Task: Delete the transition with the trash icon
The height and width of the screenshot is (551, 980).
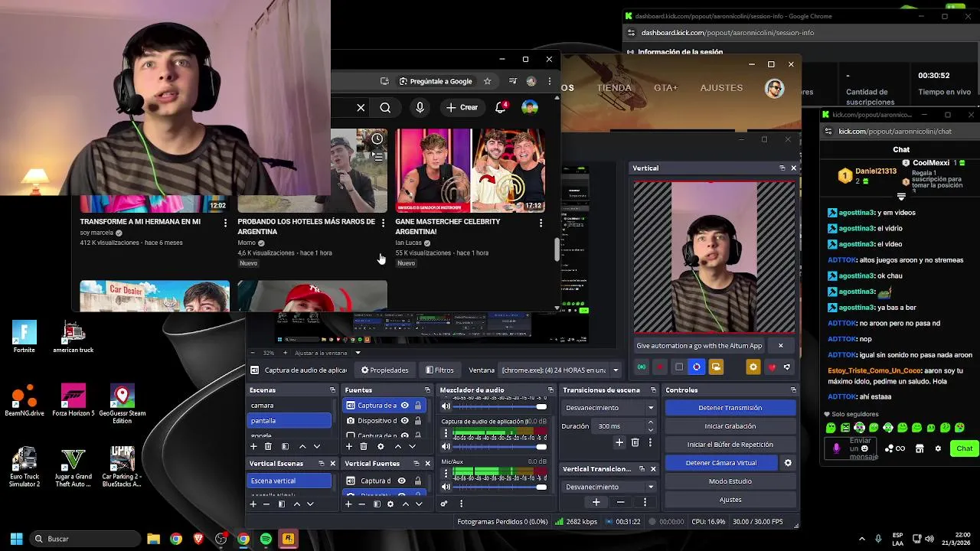Action: (x=635, y=442)
